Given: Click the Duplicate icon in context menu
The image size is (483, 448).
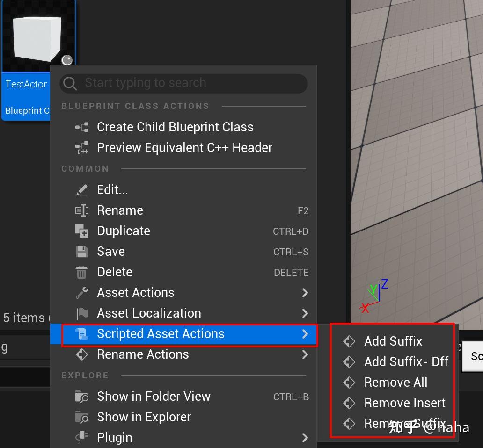Looking at the screenshot, I should coord(82,231).
